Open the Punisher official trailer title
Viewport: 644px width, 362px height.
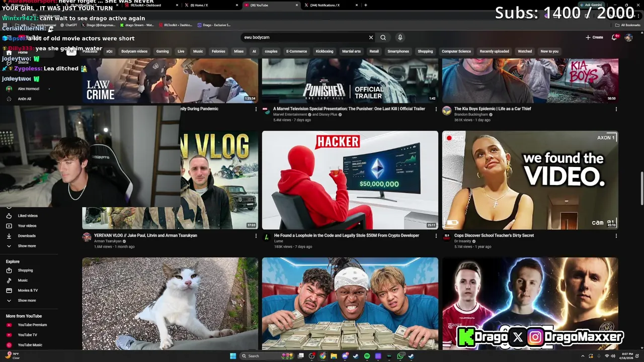tap(349, 109)
